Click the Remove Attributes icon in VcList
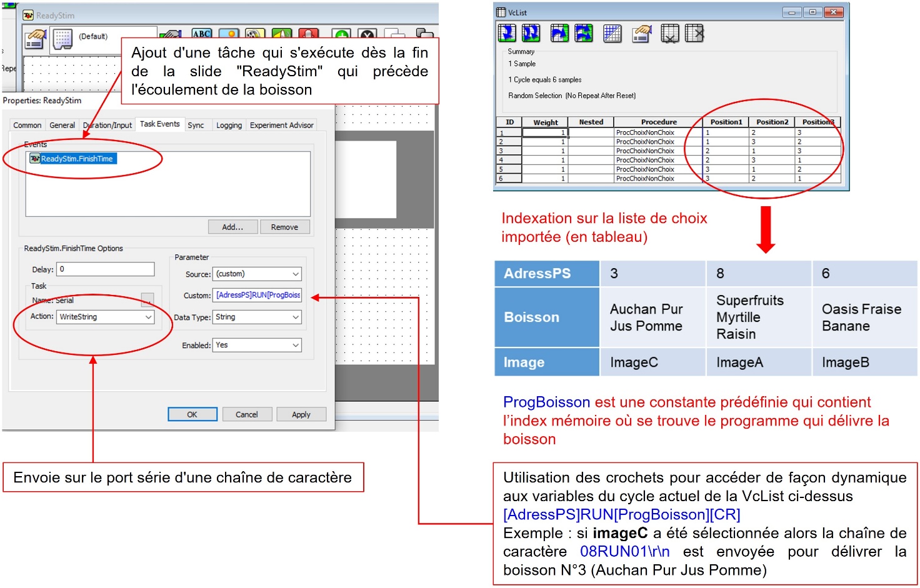This screenshot has width=920, height=588. pyautogui.click(x=694, y=33)
